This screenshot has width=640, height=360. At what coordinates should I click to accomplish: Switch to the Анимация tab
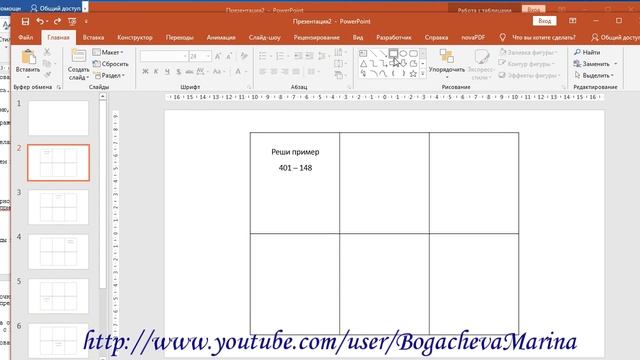pyautogui.click(x=221, y=38)
